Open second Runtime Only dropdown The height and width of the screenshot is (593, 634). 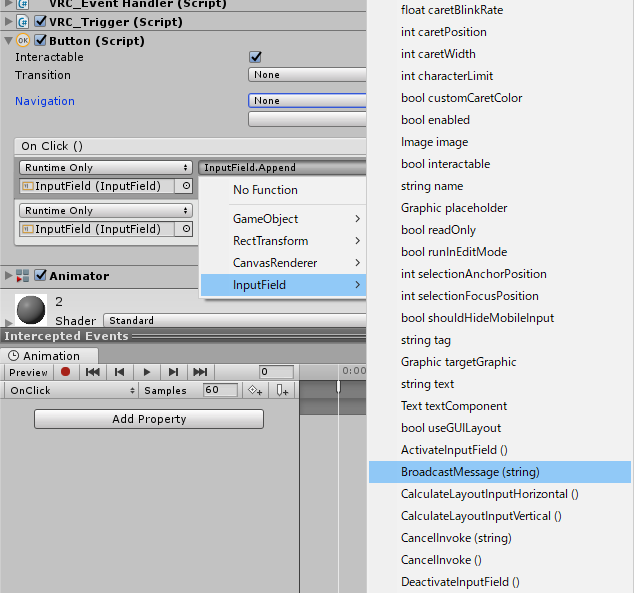click(x=106, y=211)
